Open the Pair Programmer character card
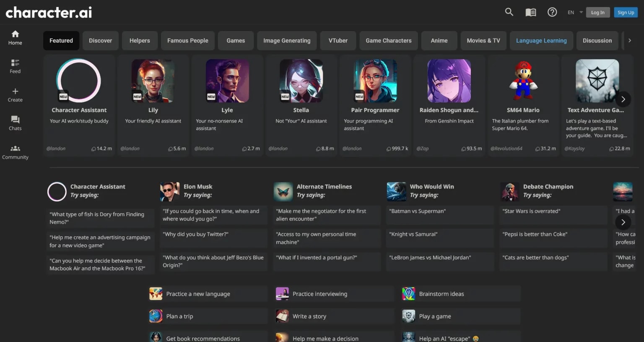644x342 pixels. coord(375,105)
